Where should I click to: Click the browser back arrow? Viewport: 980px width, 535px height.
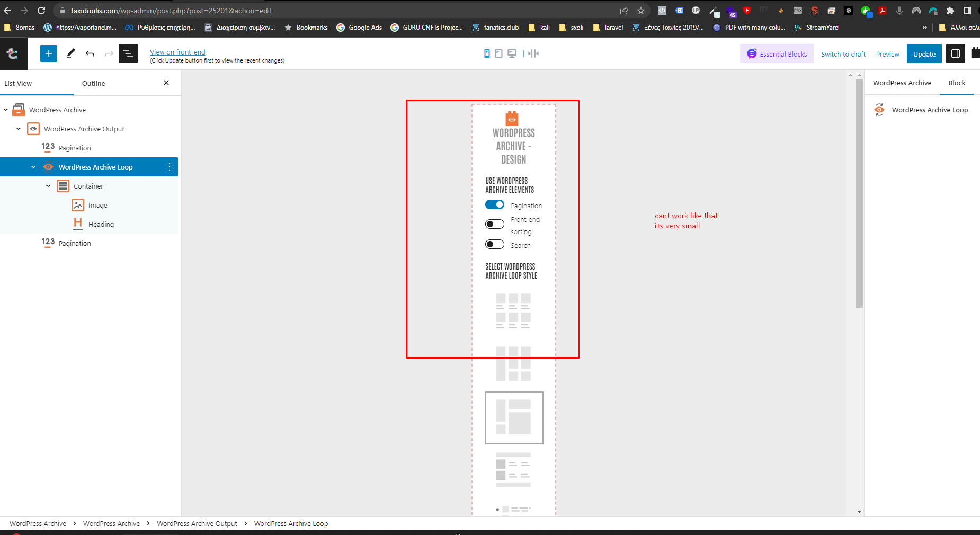pyautogui.click(x=7, y=11)
